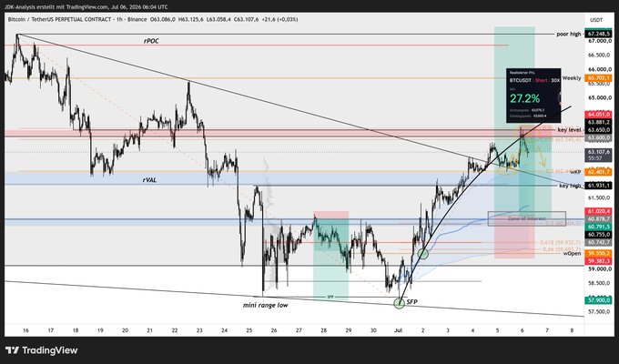Click the 'key level' label
619x364 pixels.
569,129
